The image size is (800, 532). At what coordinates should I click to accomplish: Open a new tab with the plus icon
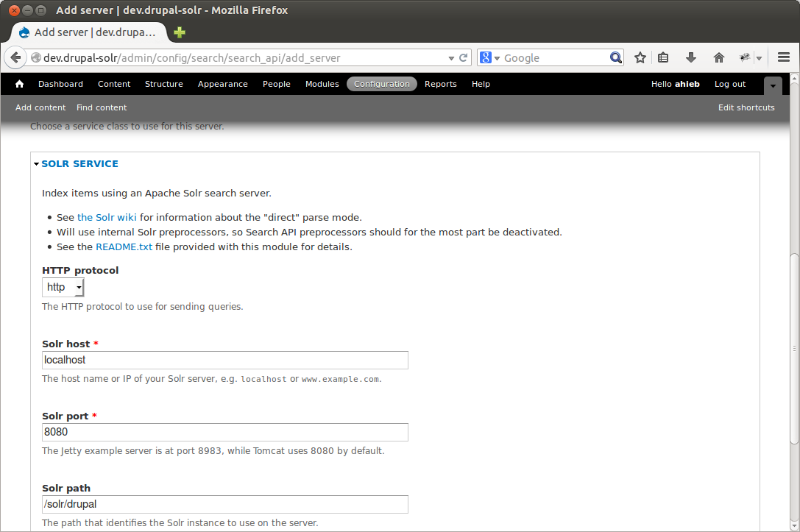pos(179,32)
